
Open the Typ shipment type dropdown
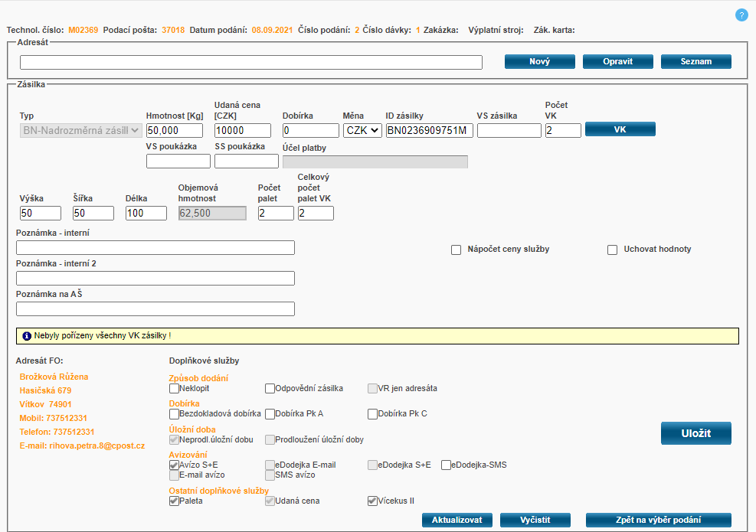tap(80, 131)
